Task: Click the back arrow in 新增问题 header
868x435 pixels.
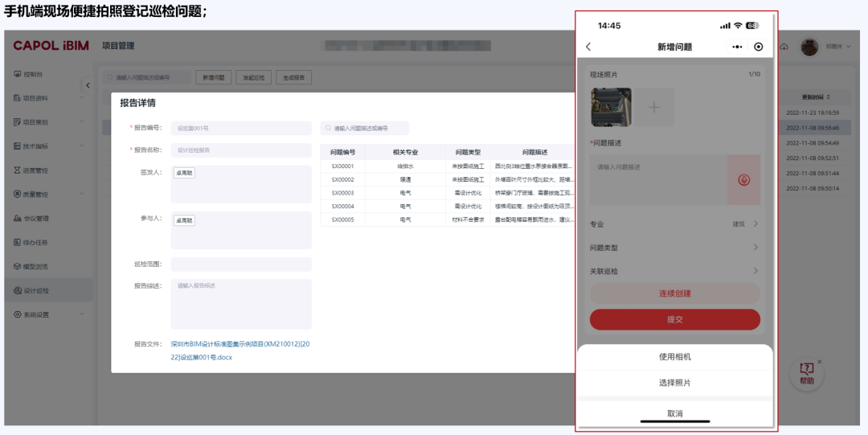Action: (x=588, y=47)
